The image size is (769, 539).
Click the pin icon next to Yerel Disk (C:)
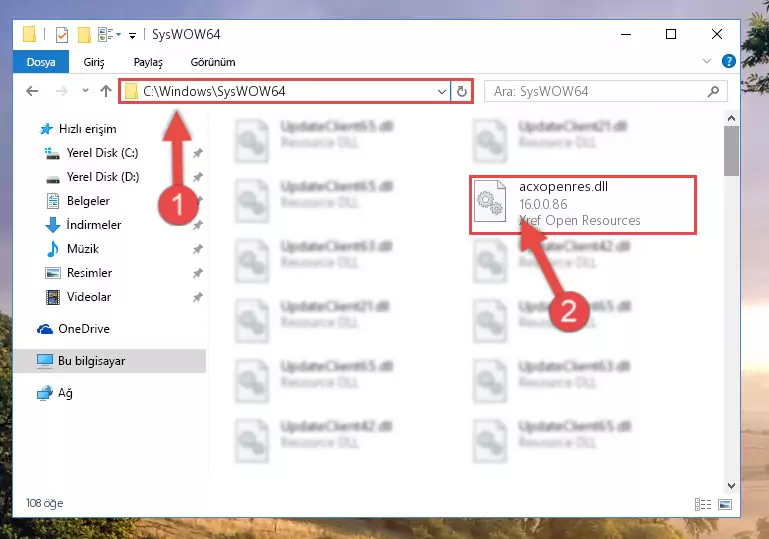pyautogui.click(x=198, y=154)
